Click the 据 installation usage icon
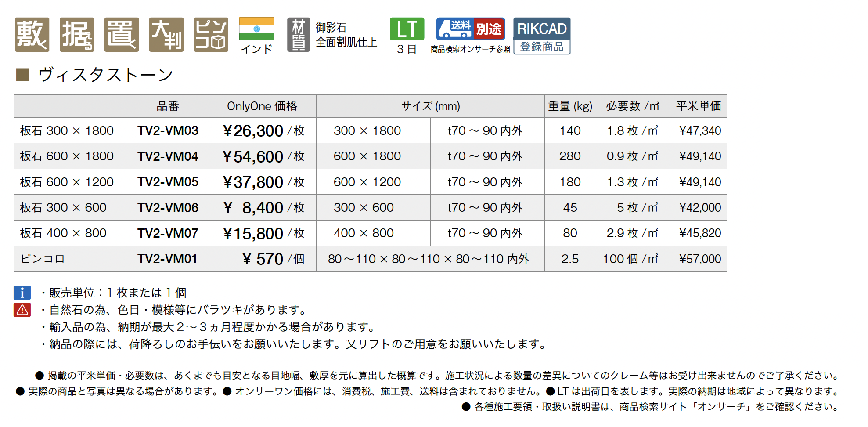868x427 pixels. click(77, 35)
